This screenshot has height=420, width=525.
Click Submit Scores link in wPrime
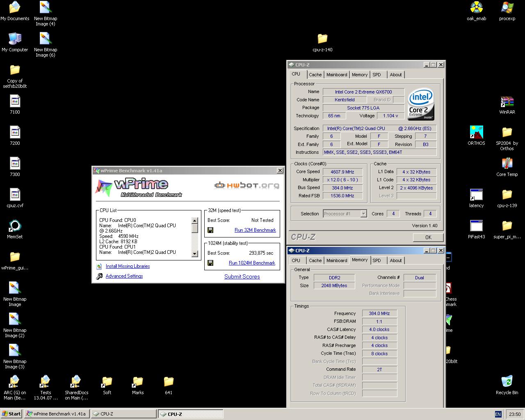[x=242, y=276]
